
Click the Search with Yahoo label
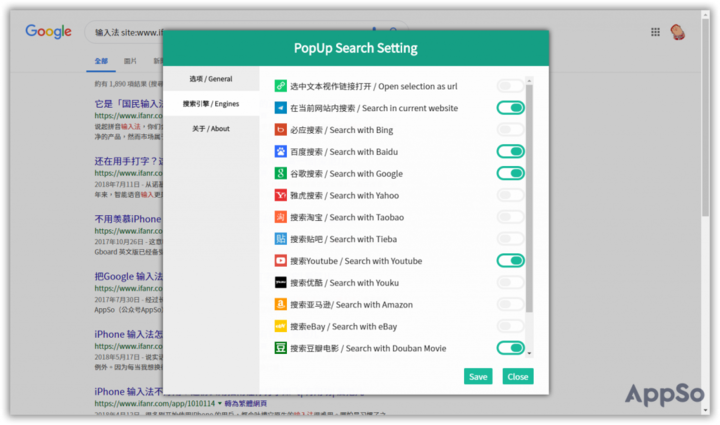click(x=344, y=196)
